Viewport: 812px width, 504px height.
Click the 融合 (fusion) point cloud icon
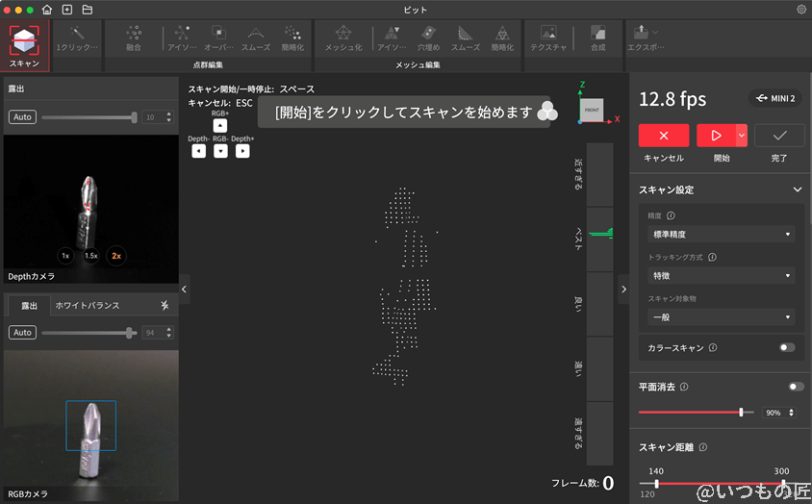134,38
